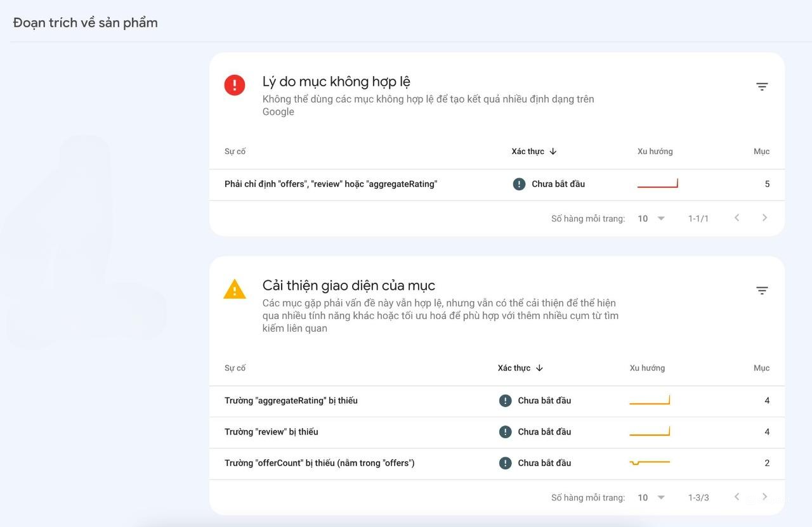Image resolution: width=812 pixels, height=527 pixels.
Task: Click trend sparkline of offerCount missing row
Action: (x=650, y=463)
